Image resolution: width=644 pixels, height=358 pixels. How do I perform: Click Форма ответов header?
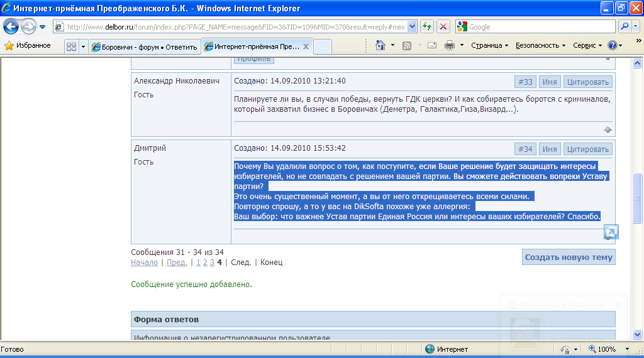pyautogui.click(x=373, y=319)
